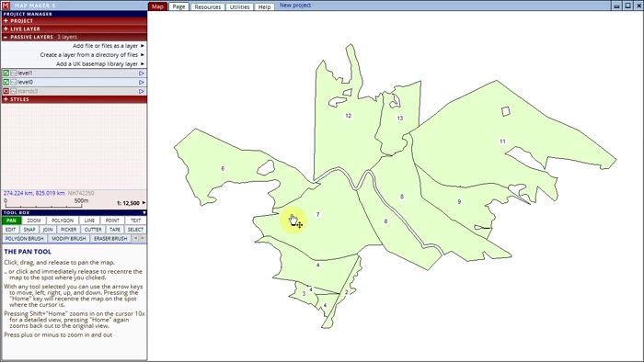
Task: Choose the SELECT tool
Action: pyautogui.click(x=135, y=230)
